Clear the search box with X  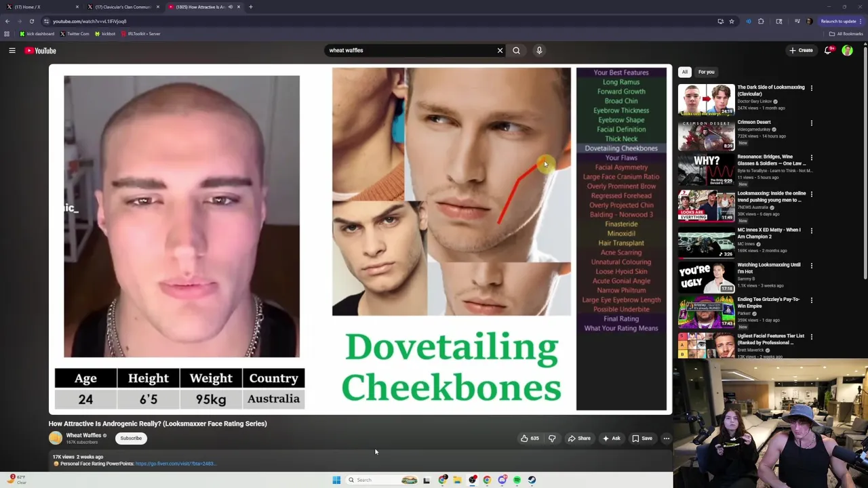coord(500,50)
